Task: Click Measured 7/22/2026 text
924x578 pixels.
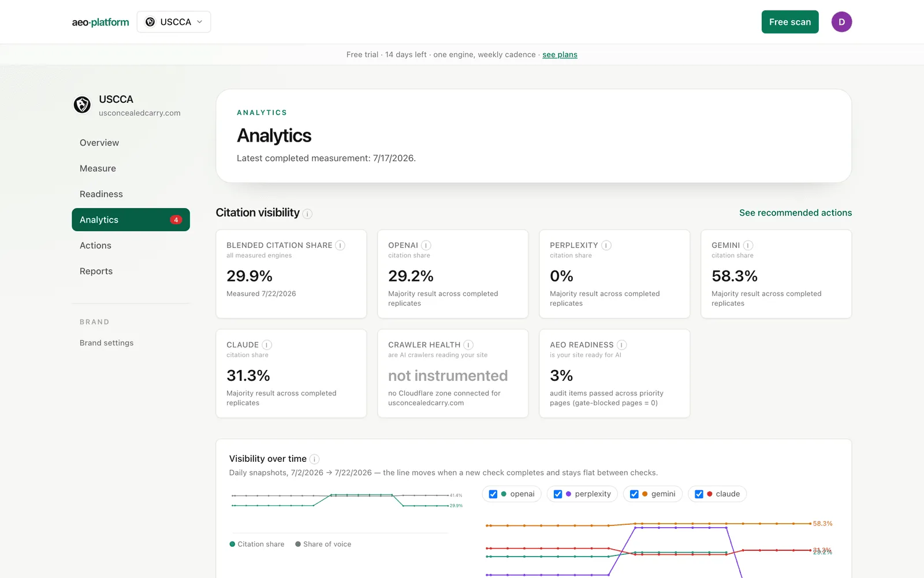Action: coord(261,294)
